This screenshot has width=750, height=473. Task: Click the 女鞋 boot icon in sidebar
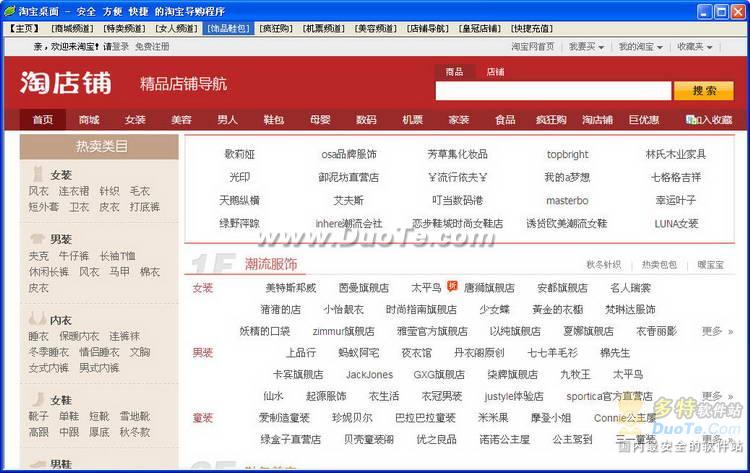pyautogui.click(x=37, y=400)
